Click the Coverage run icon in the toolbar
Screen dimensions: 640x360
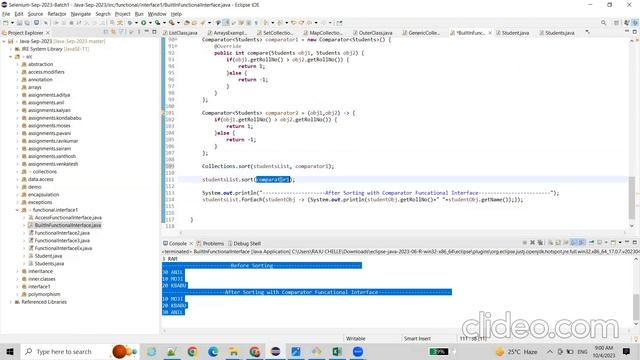tap(158, 23)
